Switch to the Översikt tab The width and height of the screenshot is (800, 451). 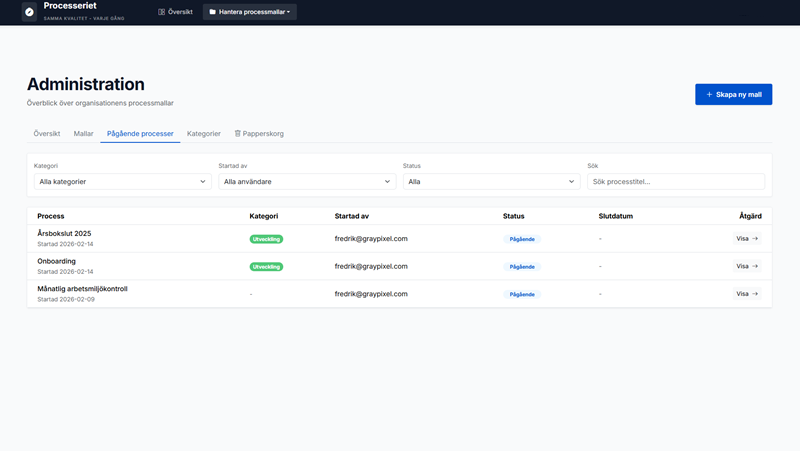click(47, 133)
